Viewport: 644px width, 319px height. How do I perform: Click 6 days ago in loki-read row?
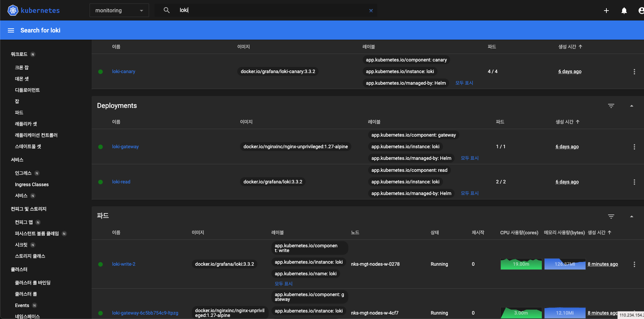567,182
